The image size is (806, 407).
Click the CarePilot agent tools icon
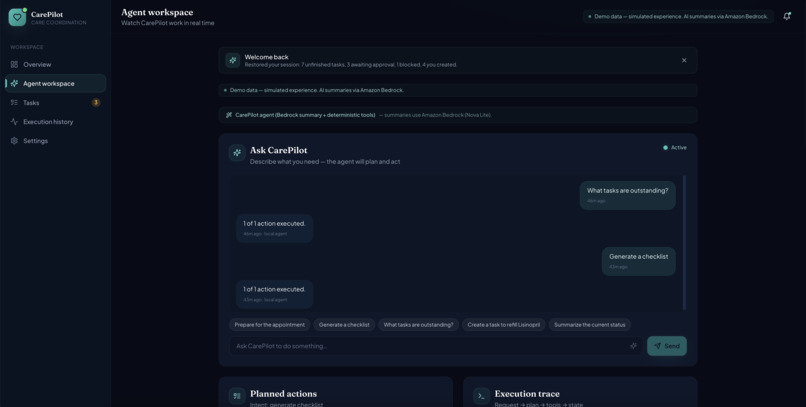click(229, 115)
